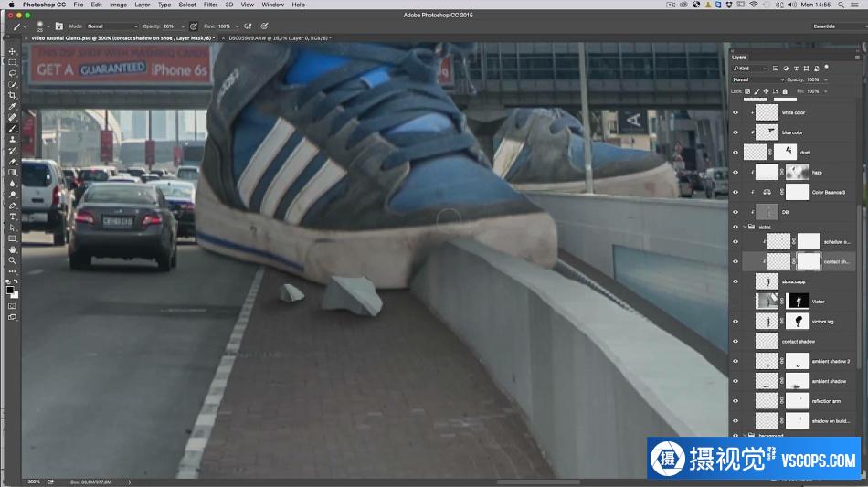Open Spotlight search in menu bar

(x=841, y=5)
